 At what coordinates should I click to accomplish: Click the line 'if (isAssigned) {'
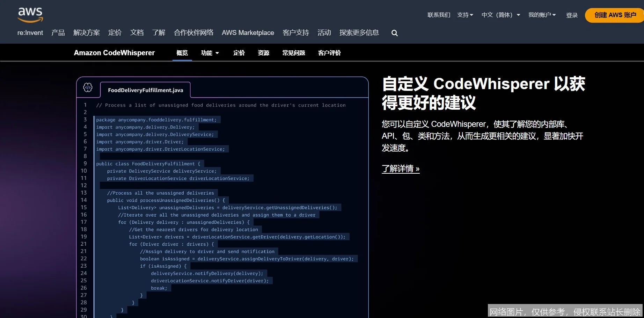163,266
